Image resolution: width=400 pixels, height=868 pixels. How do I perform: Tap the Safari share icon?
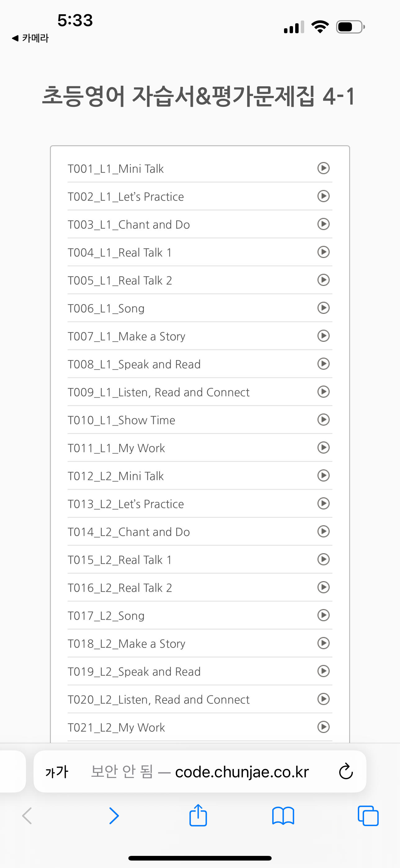click(198, 816)
